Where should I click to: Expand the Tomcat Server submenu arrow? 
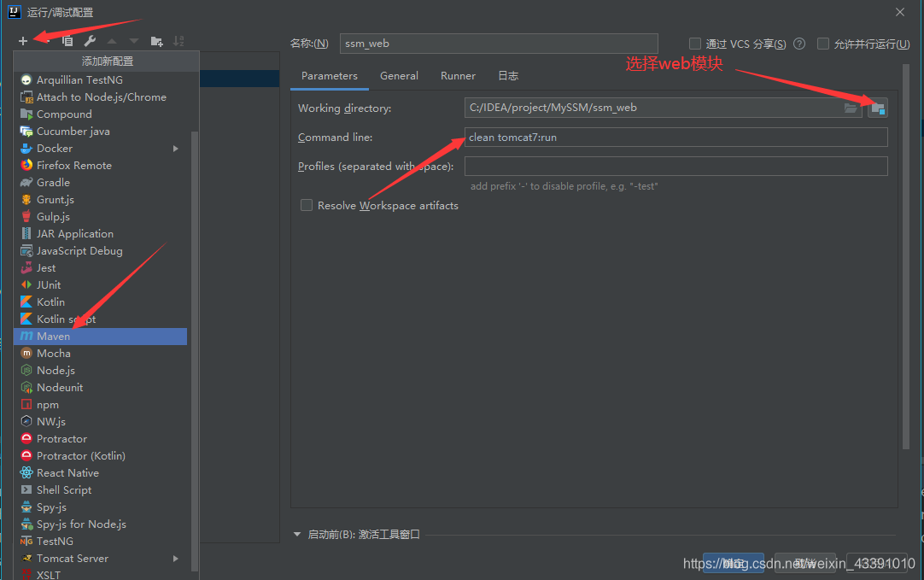pos(176,558)
